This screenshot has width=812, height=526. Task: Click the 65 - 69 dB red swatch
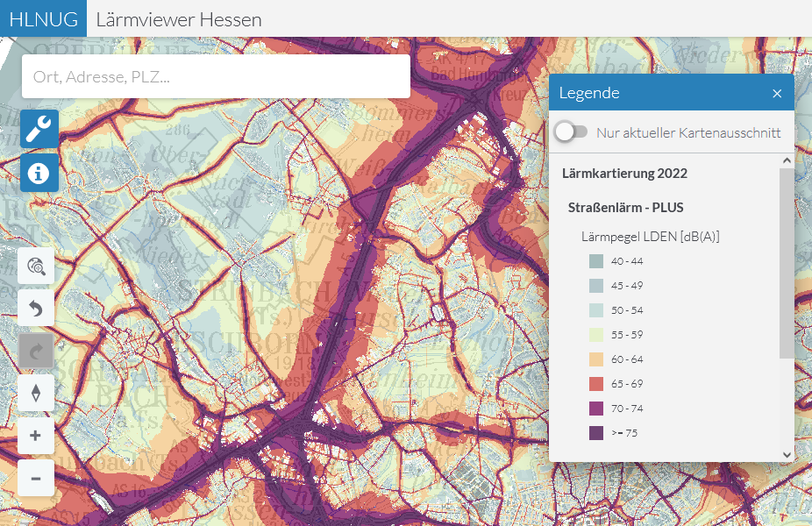coord(596,384)
